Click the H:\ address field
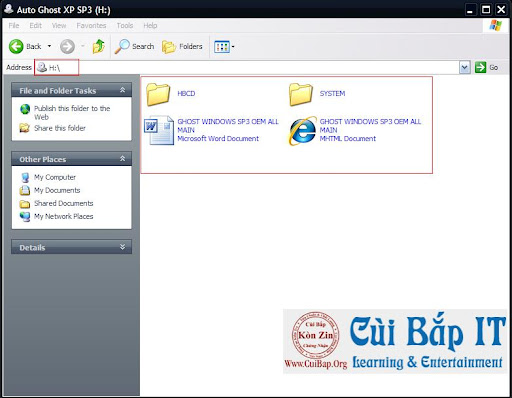The height and width of the screenshot is (398, 512). (247, 68)
